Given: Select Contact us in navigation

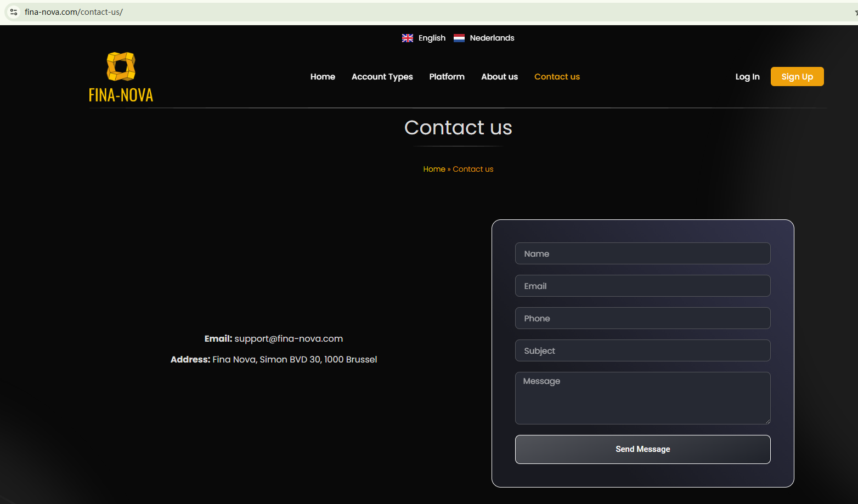Looking at the screenshot, I should click(557, 77).
